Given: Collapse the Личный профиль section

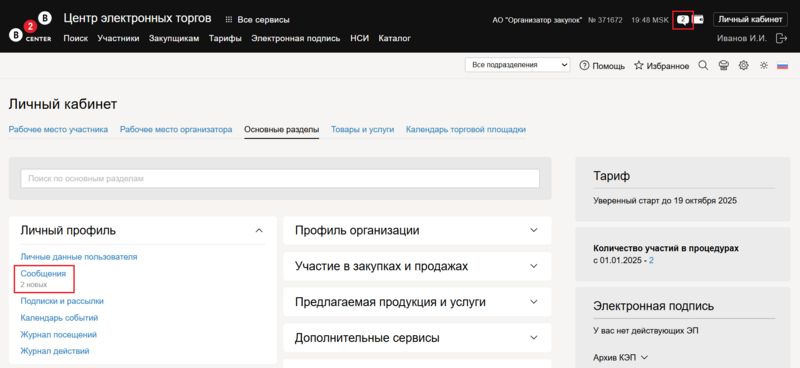Looking at the screenshot, I should (259, 231).
